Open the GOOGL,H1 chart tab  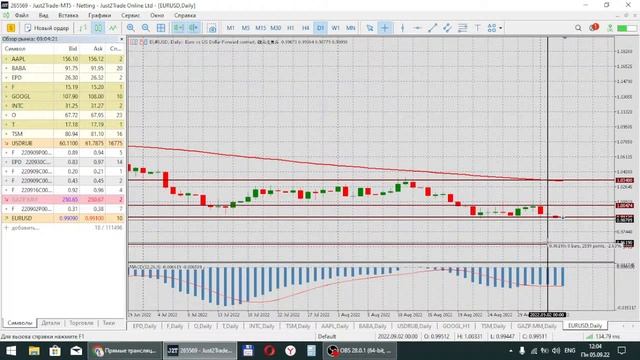click(456, 326)
